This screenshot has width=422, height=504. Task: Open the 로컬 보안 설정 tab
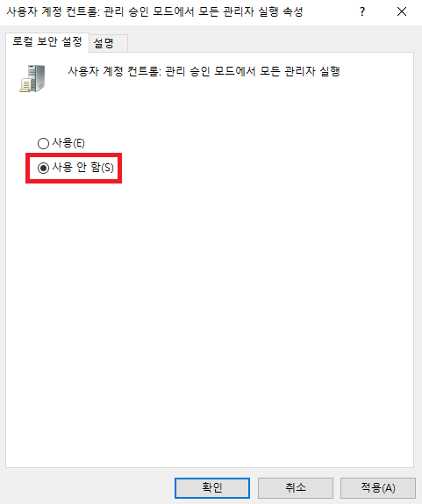point(47,42)
